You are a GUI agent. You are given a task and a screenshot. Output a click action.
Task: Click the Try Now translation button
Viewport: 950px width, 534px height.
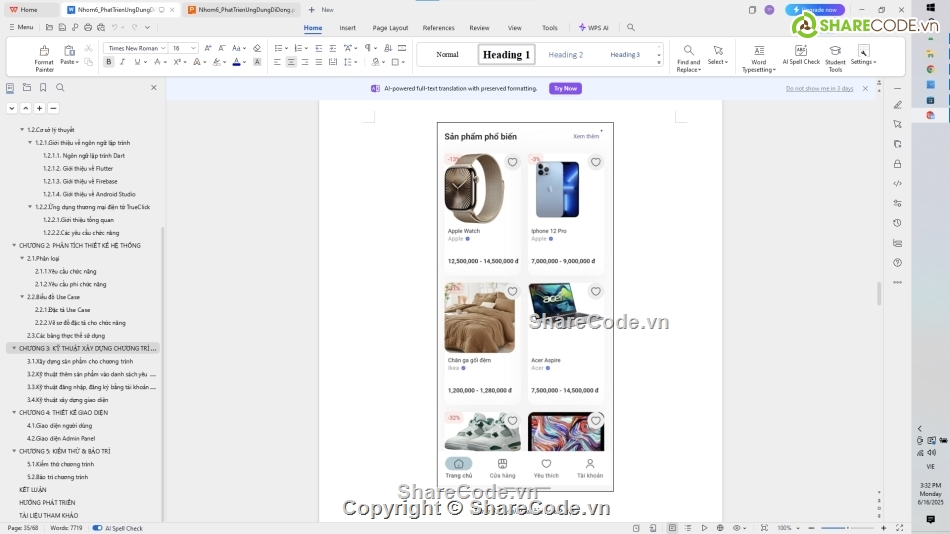pos(565,88)
